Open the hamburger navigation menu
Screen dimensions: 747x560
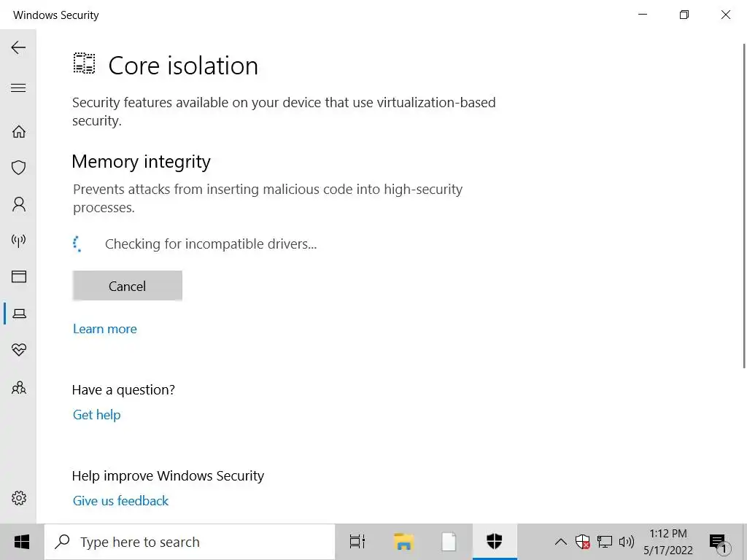click(19, 88)
